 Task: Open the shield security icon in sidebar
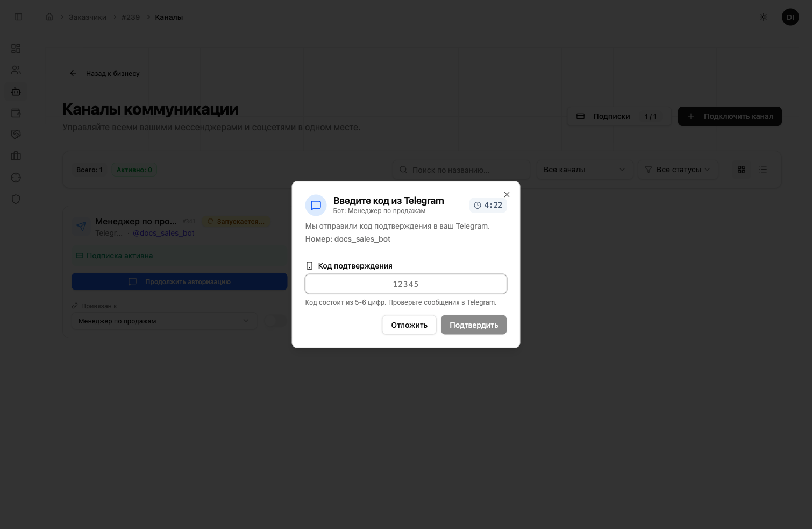click(x=16, y=199)
